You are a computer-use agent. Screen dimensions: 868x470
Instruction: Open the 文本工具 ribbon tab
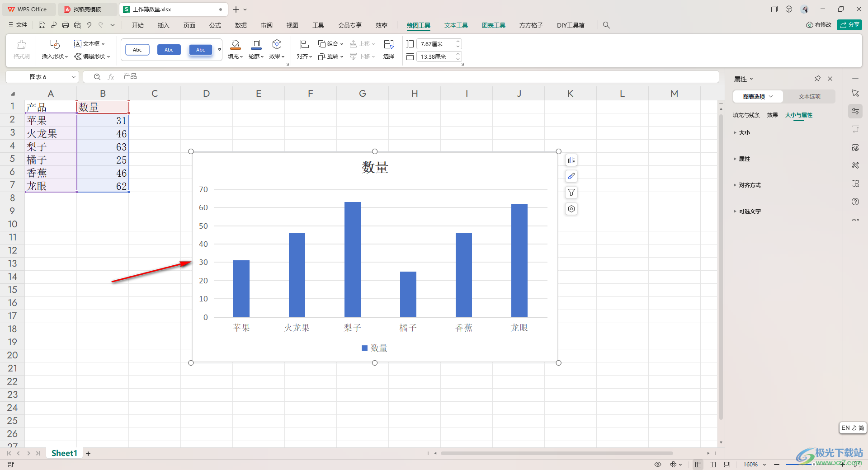[x=456, y=25]
